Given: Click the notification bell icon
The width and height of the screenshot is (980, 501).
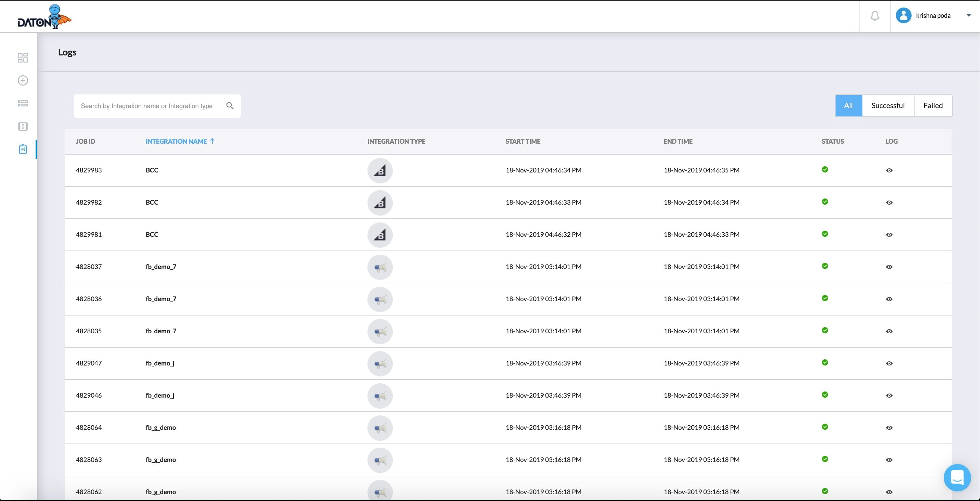Looking at the screenshot, I should click(875, 16).
